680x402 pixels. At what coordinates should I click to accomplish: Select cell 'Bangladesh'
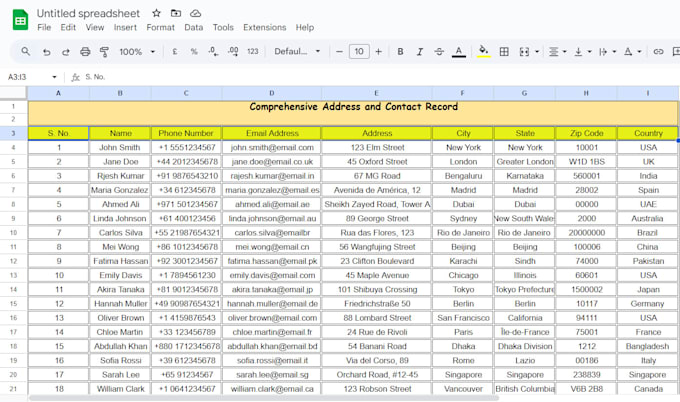(647, 346)
